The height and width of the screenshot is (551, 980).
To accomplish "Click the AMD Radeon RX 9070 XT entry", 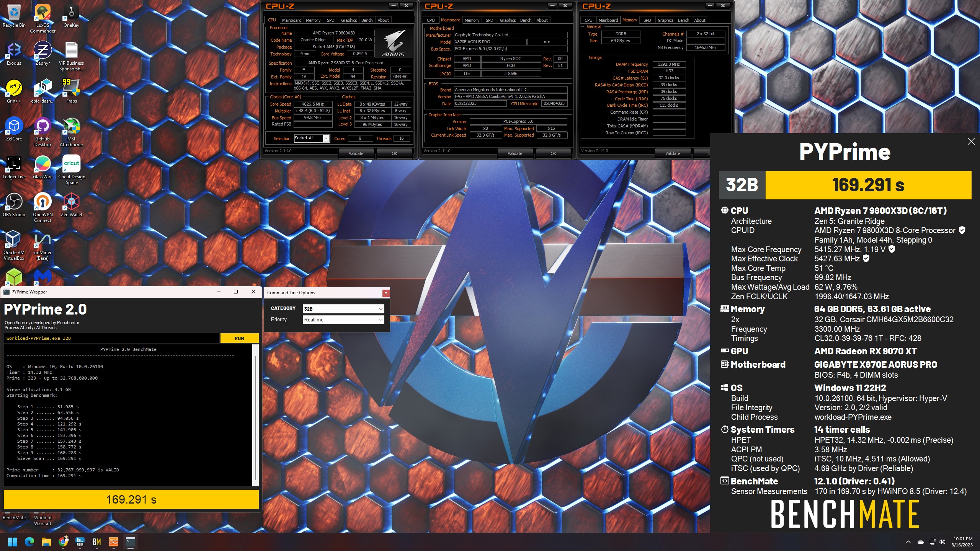I will click(866, 351).
